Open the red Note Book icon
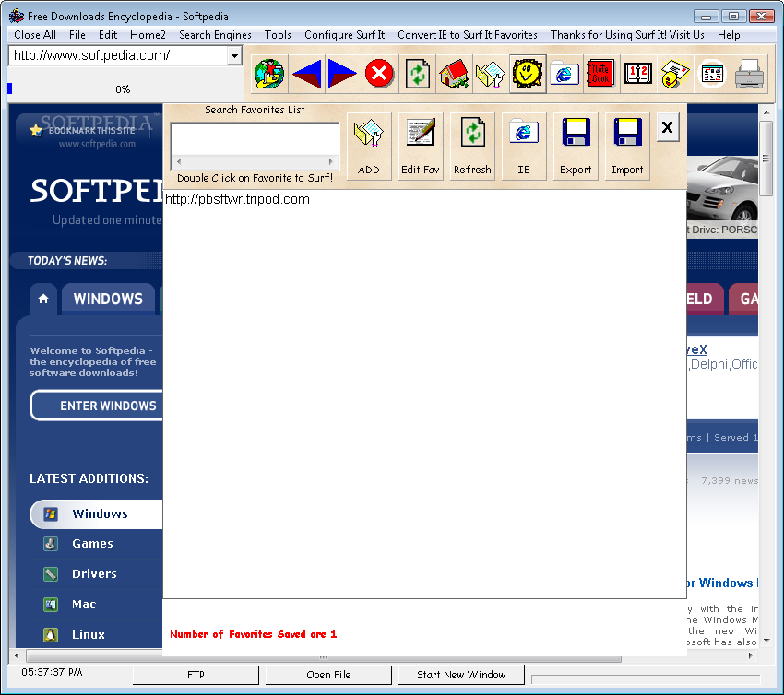784x695 pixels. pyautogui.click(x=601, y=74)
